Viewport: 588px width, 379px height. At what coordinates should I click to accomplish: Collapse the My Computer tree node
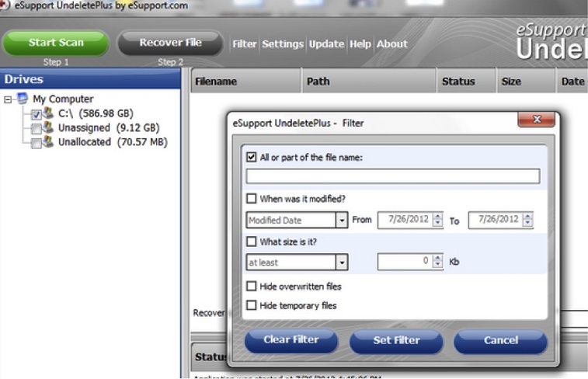[x=8, y=99]
